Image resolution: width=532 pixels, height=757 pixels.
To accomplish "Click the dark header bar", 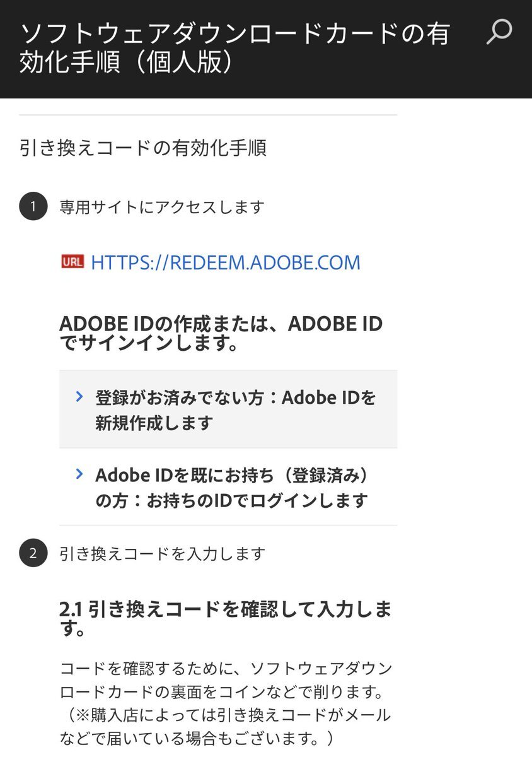I will (266, 49).
